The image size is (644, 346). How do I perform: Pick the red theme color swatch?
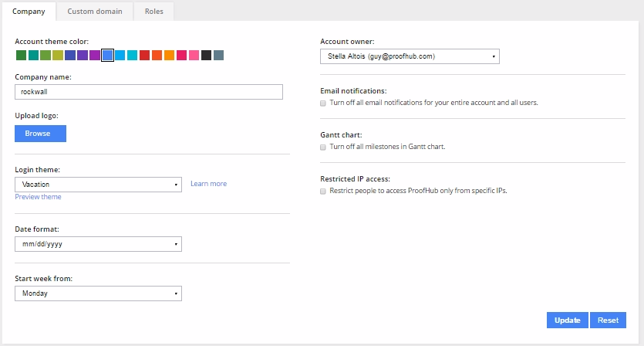click(x=144, y=55)
